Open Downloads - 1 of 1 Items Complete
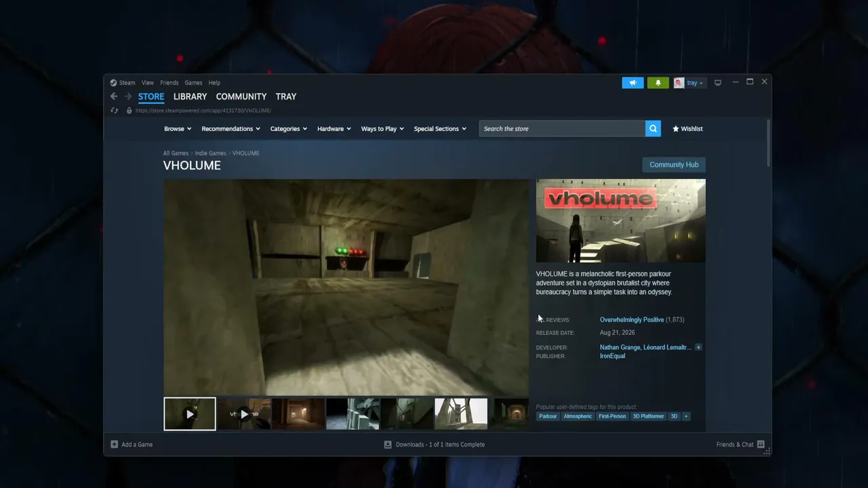The height and width of the screenshot is (488, 868). [x=440, y=445]
